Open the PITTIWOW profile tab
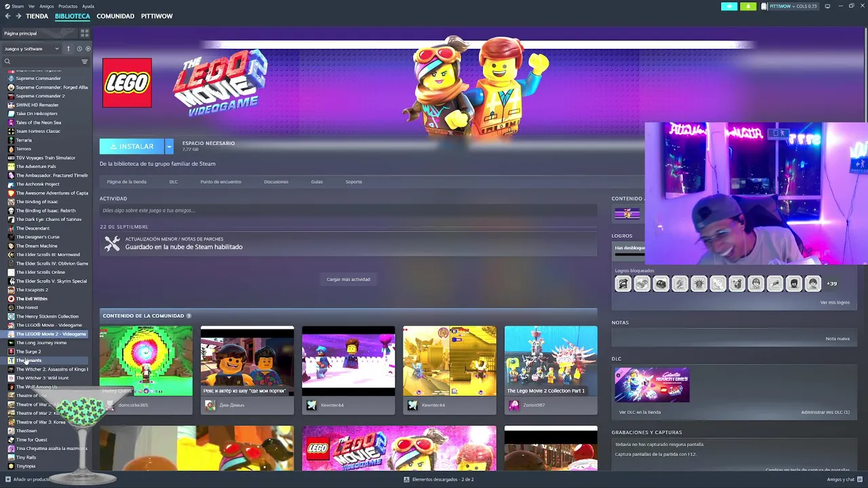The image size is (868, 488). coord(157,16)
